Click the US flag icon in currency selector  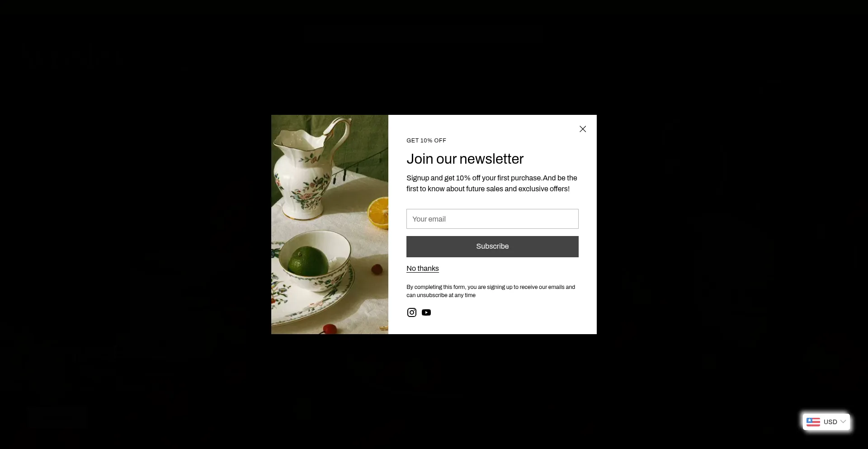coord(813,422)
